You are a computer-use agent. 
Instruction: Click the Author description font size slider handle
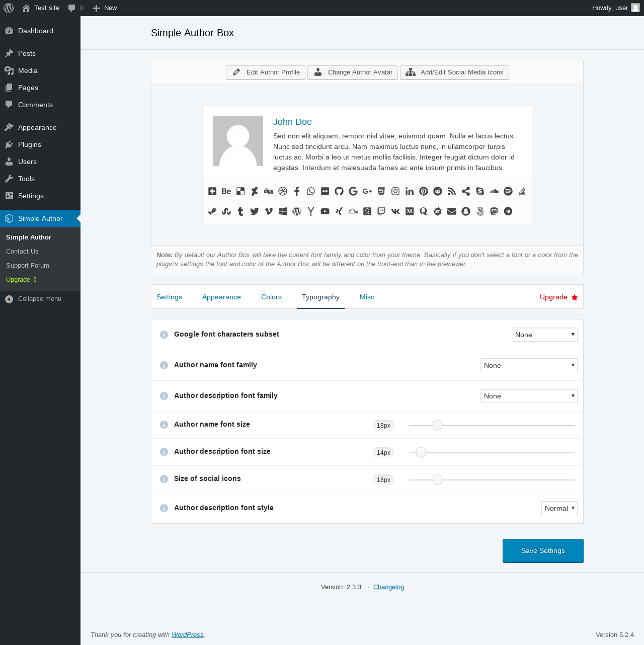[x=421, y=453]
